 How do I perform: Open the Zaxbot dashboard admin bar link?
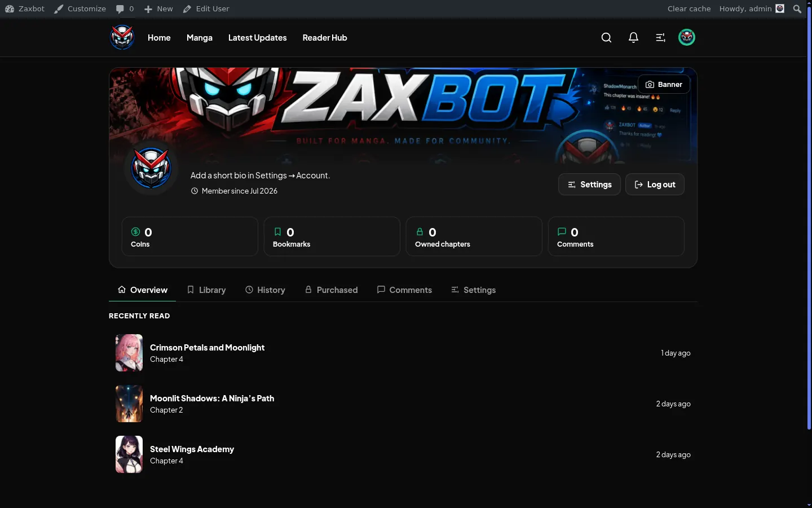tap(25, 8)
